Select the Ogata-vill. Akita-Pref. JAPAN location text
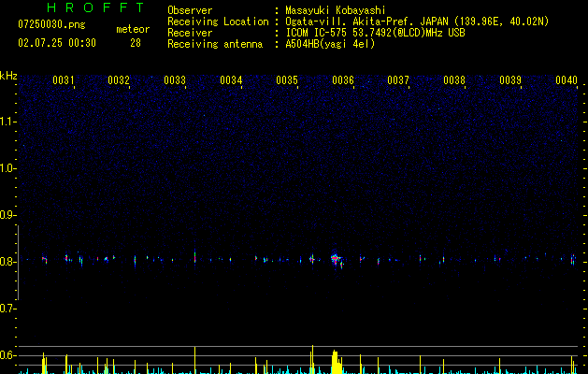This screenshot has height=374, width=588. coord(417,22)
